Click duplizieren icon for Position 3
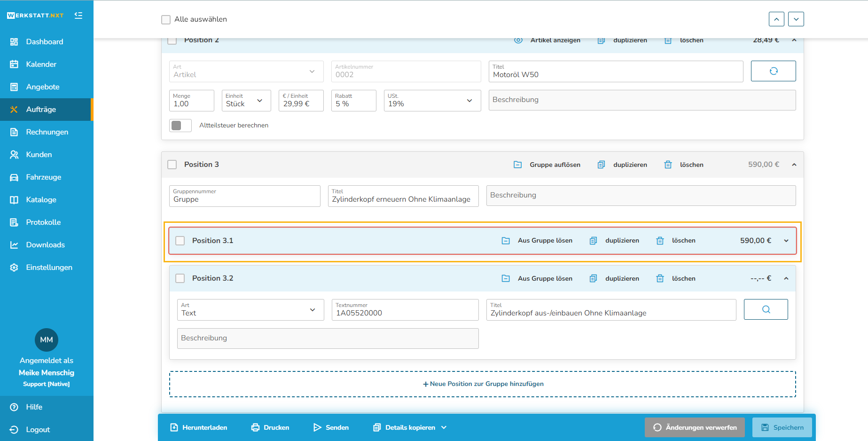Viewport: 868px width, 441px height. click(601, 165)
